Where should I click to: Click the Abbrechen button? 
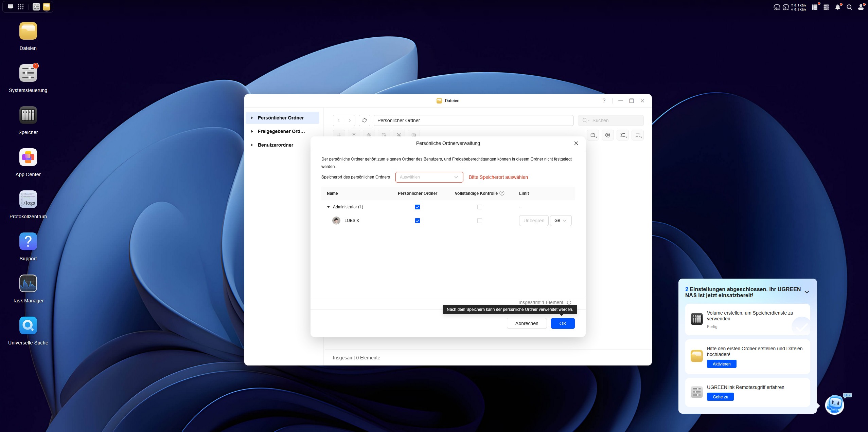[526, 323]
